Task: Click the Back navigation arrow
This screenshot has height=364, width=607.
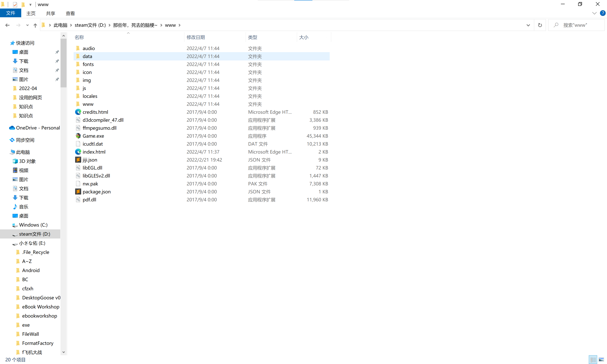Action: coord(7,25)
